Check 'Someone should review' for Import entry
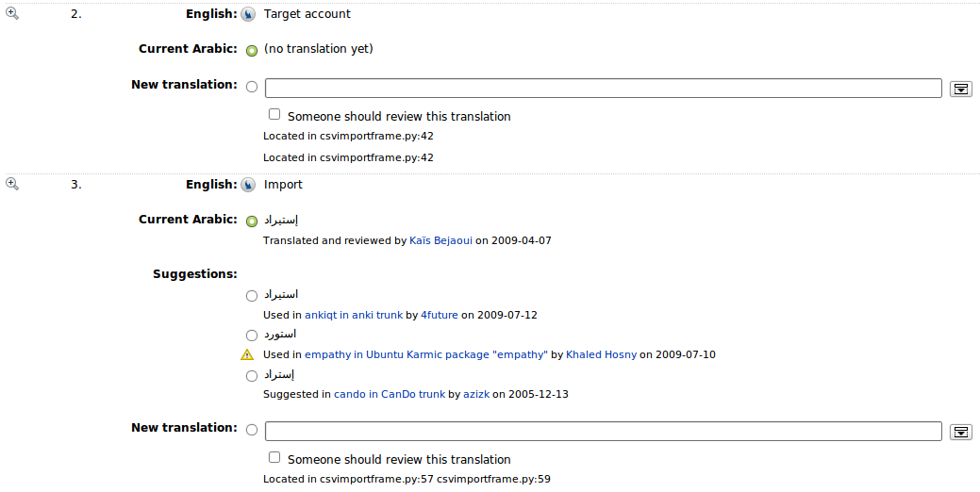This screenshot has width=980, height=492. click(x=274, y=457)
